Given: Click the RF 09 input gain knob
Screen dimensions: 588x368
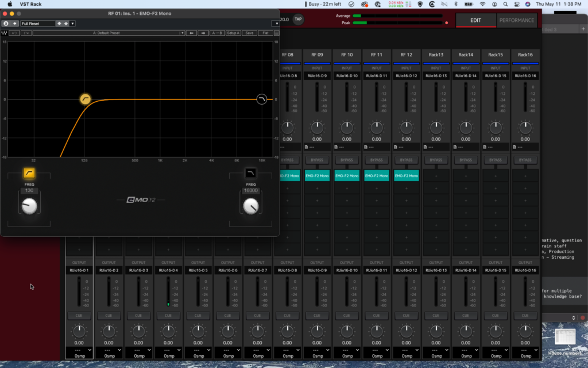Looking at the screenshot, I should click(x=317, y=128).
